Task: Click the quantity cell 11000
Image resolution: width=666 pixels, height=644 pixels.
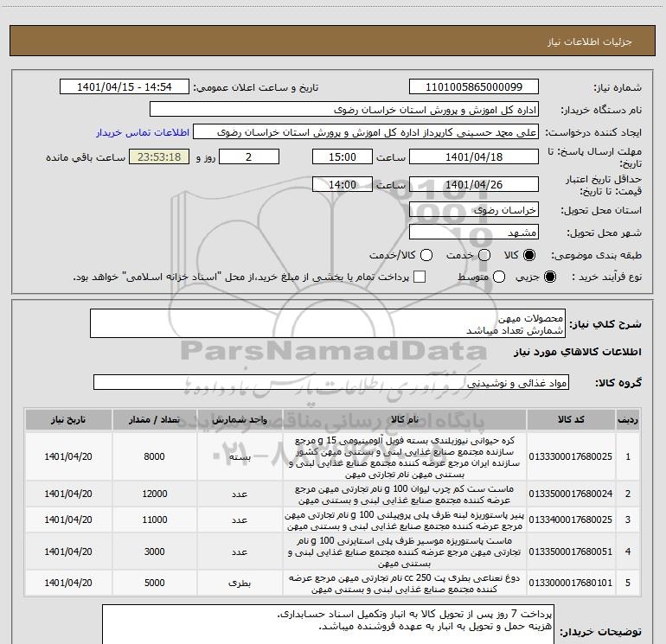Action: coord(154,520)
